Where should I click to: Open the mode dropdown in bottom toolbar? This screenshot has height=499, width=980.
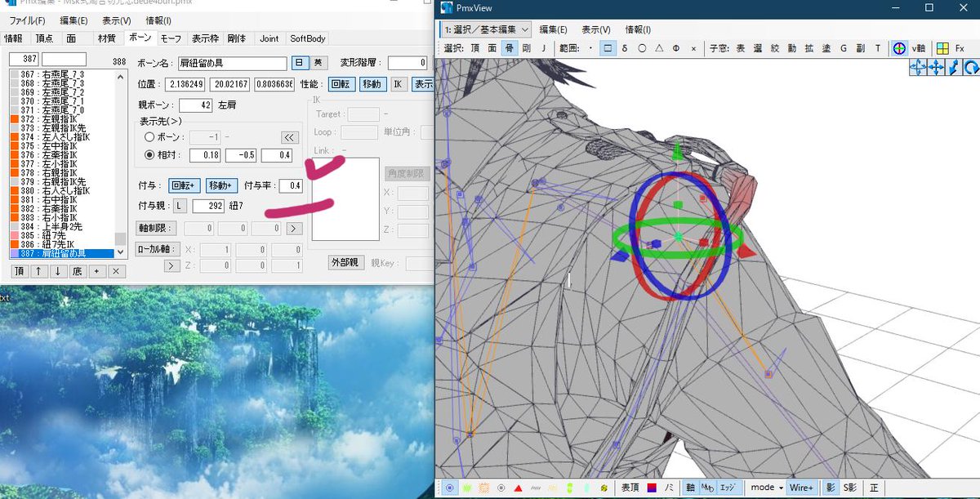click(x=767, y=488)
